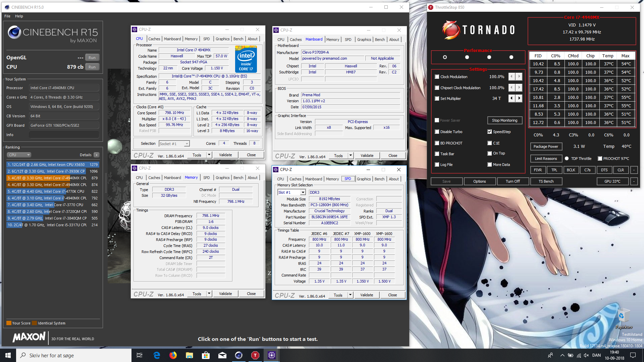Click the network icon in the system tray
The image size is (644, 362).
point(579,355)
